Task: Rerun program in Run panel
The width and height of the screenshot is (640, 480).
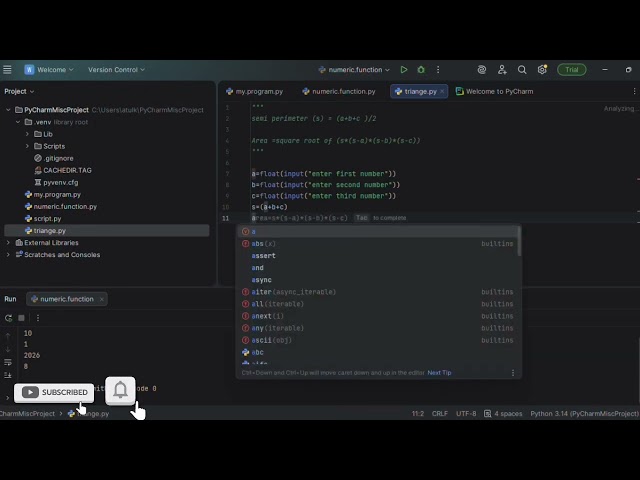Action: click(x=8, y=318)
